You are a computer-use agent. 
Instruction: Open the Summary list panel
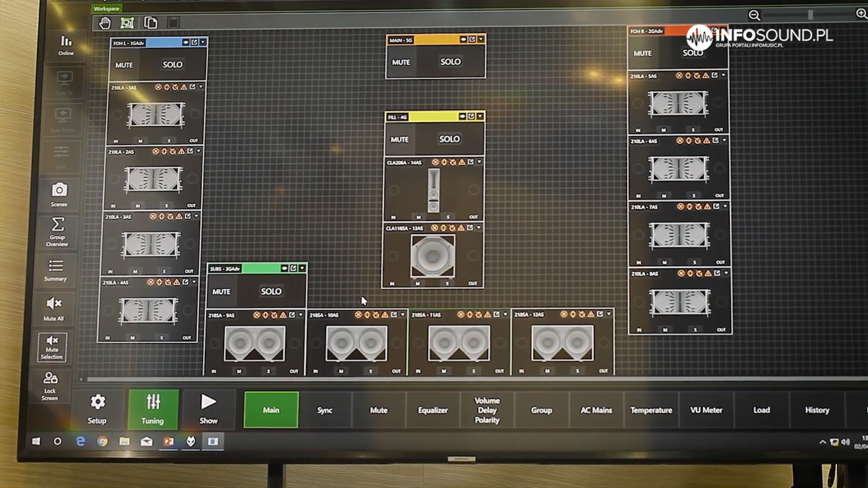point(56,270)
